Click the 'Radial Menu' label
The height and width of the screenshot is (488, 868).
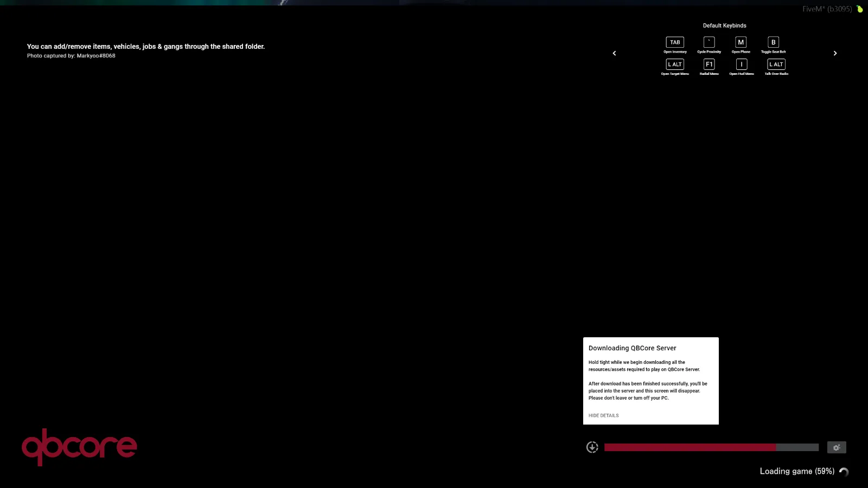coord(709,74)
